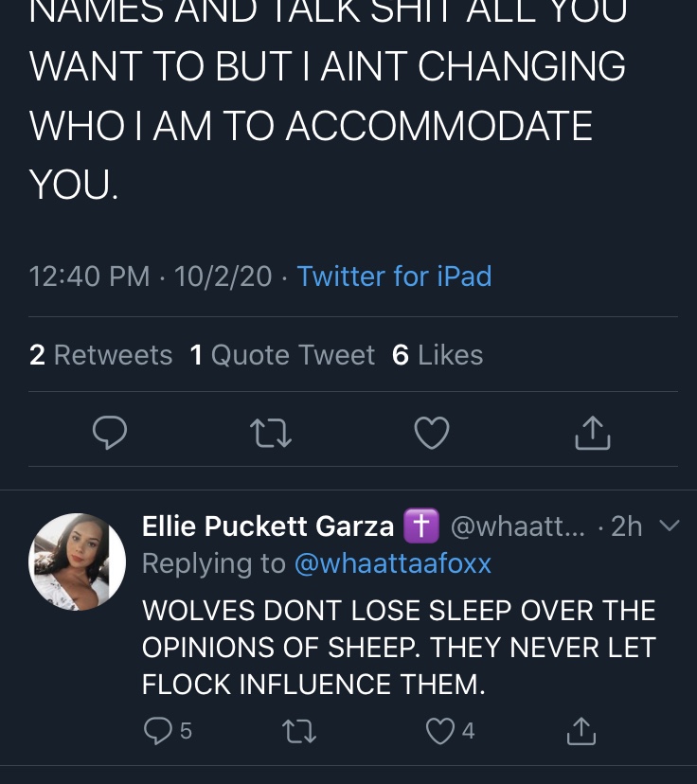Expand the chevron menu beside 2h
This screenshot has width=697, height=784.
click(669, 525)
